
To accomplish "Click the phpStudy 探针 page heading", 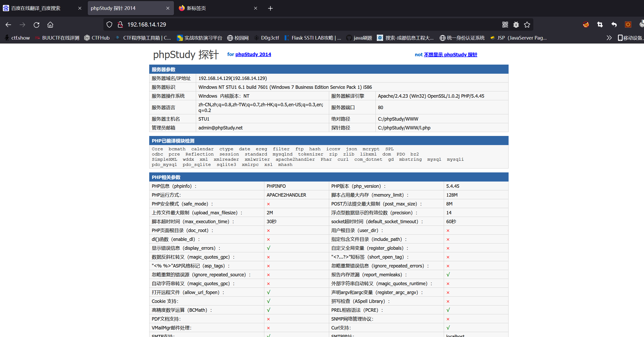I will [186, 55].
